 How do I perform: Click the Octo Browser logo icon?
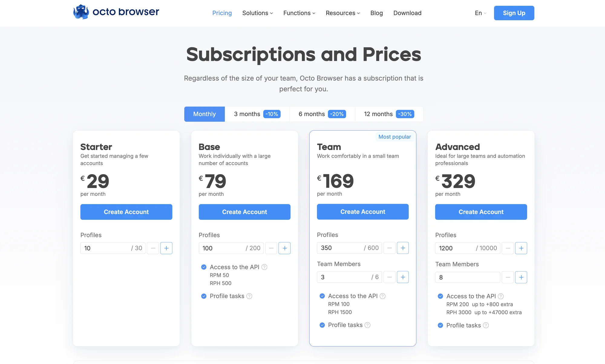(80, 12)
